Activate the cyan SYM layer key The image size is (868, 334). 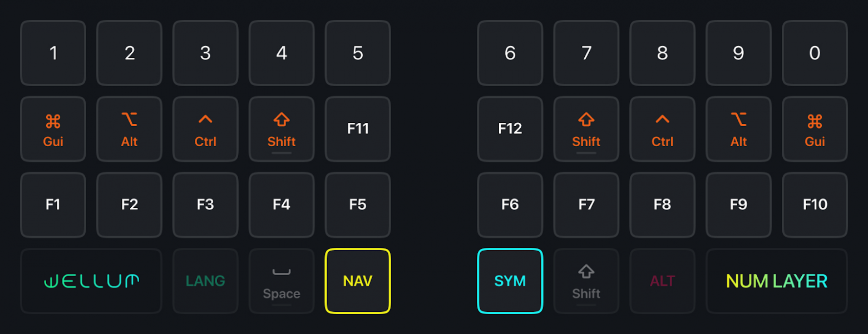(510, 281)
